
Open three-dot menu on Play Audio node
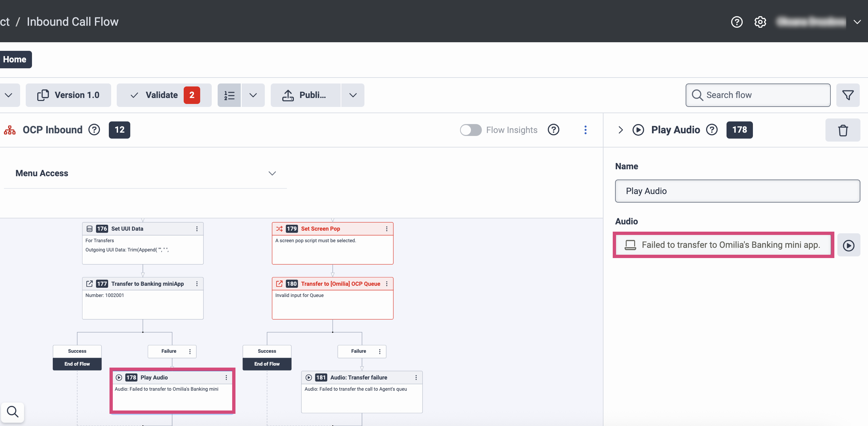(x=226, y=377)
